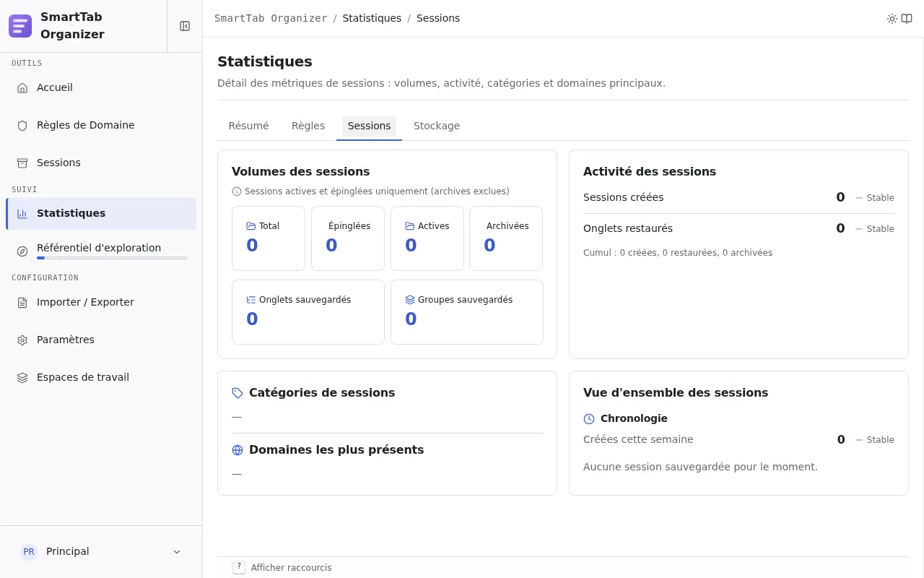This screenshot has width=924, height=578.
Task: Click the Importer / Exporter file icon
Action: point(22,302)
